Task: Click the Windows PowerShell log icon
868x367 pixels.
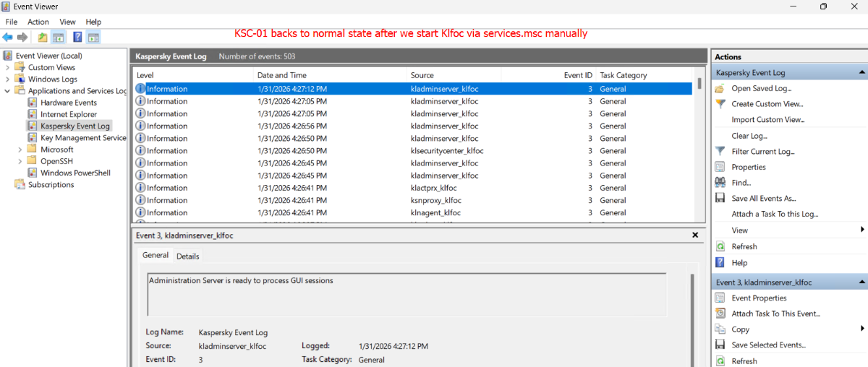Action: (33, 173)
